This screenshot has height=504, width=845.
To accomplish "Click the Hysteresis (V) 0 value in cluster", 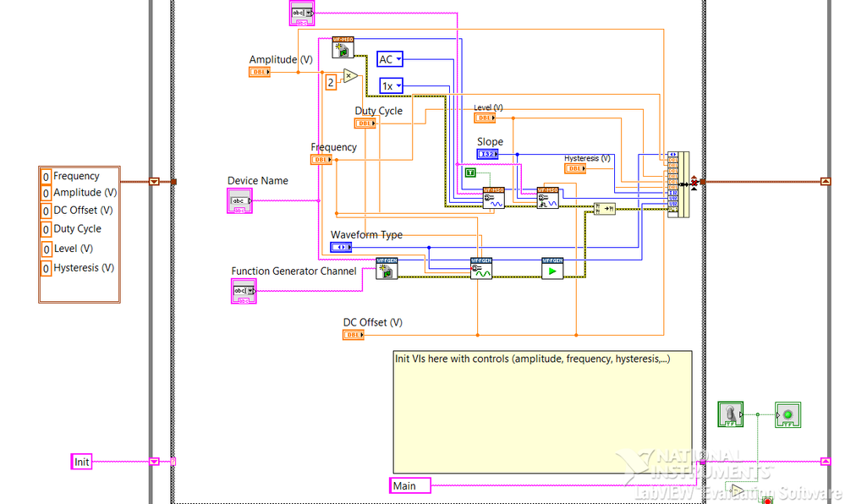I will point(46,268).
